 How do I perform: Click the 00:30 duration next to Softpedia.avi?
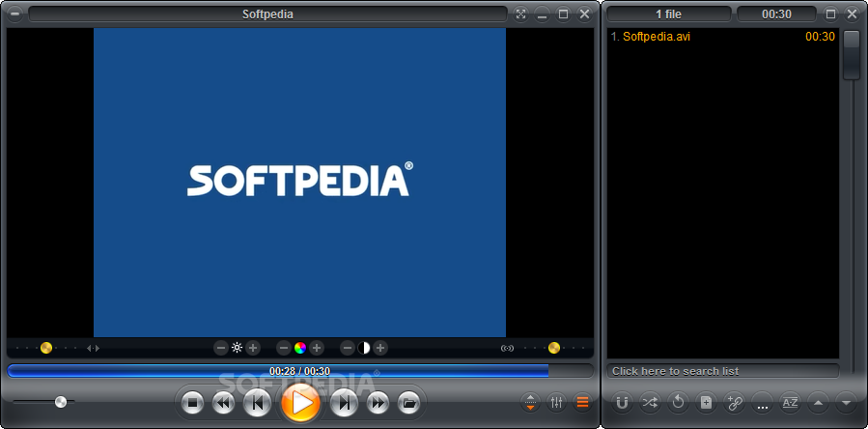click(820, 37)
